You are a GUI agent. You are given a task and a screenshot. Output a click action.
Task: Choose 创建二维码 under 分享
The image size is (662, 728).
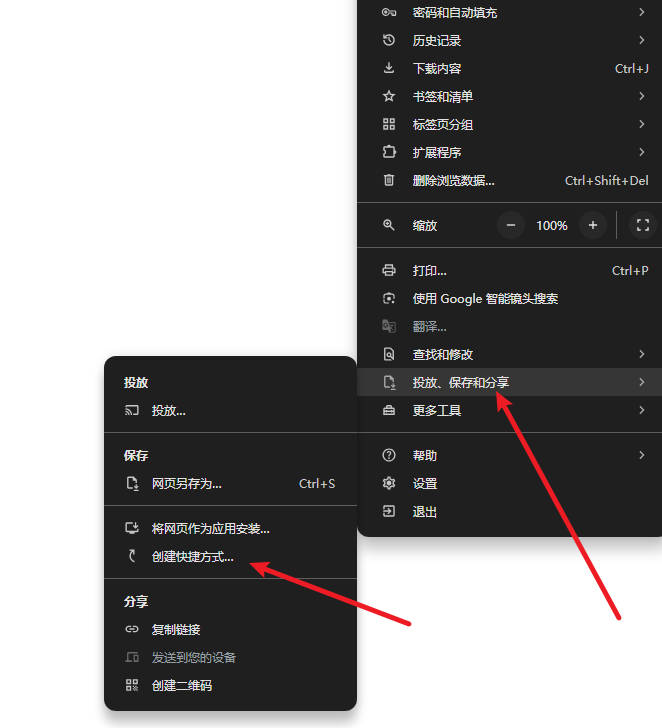click(x=230, y=685)
